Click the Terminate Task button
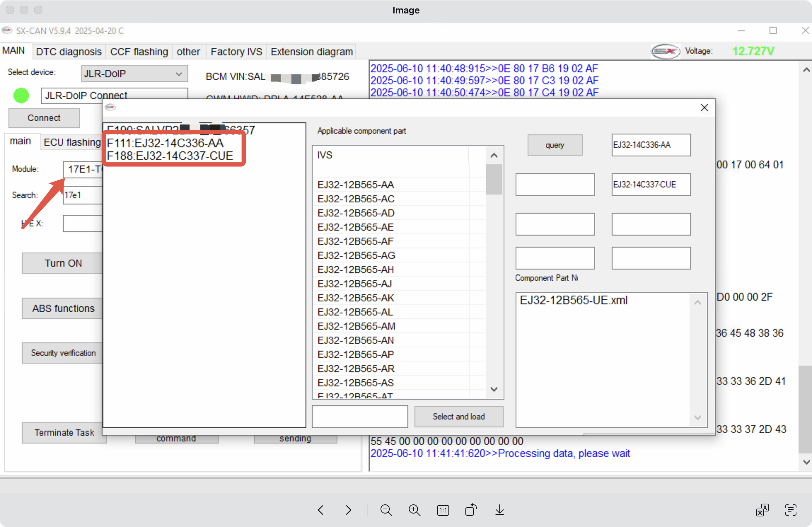The width and height of the screenshot is (812, 527). (x=64, y=433)
